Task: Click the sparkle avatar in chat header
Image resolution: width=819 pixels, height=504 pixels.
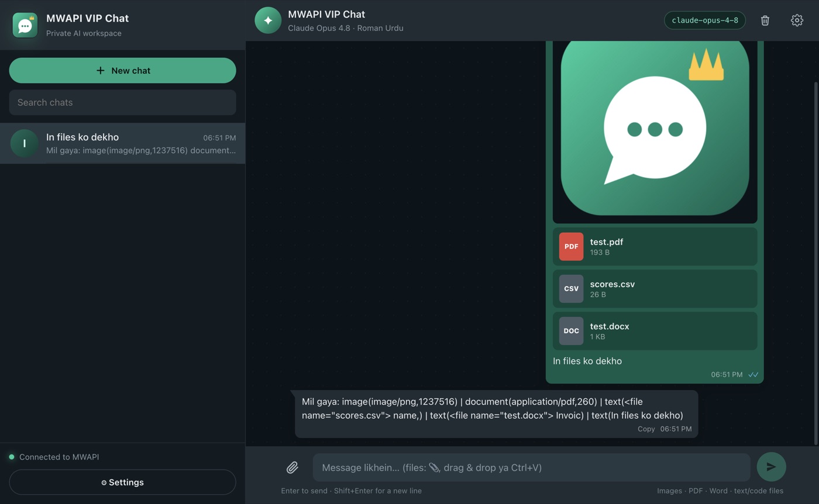Action: [268, 20]
